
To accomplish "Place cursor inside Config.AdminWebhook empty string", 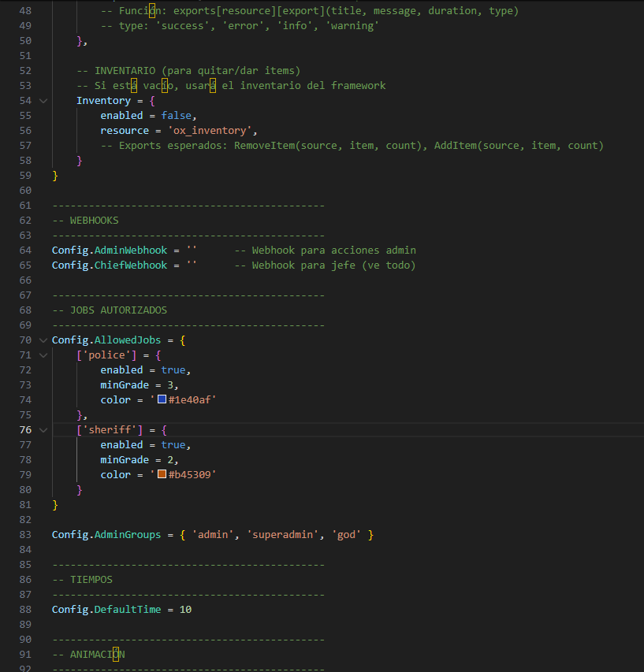I will 192,251.
